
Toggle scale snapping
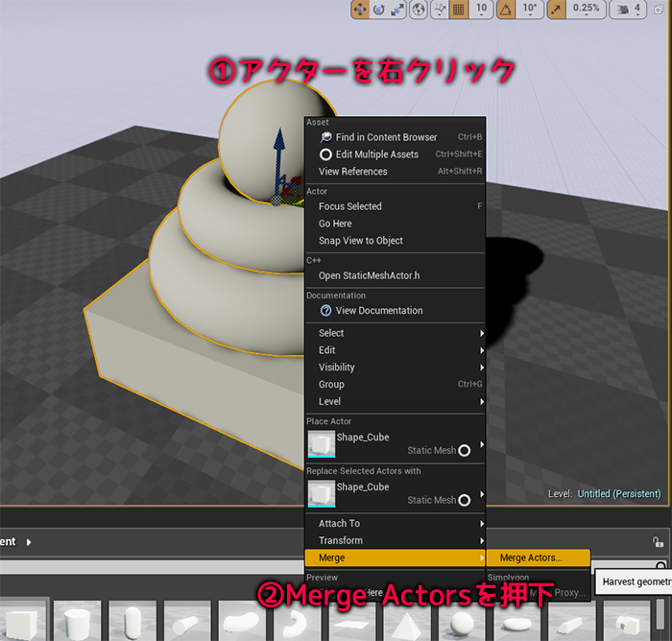point(556,9)
